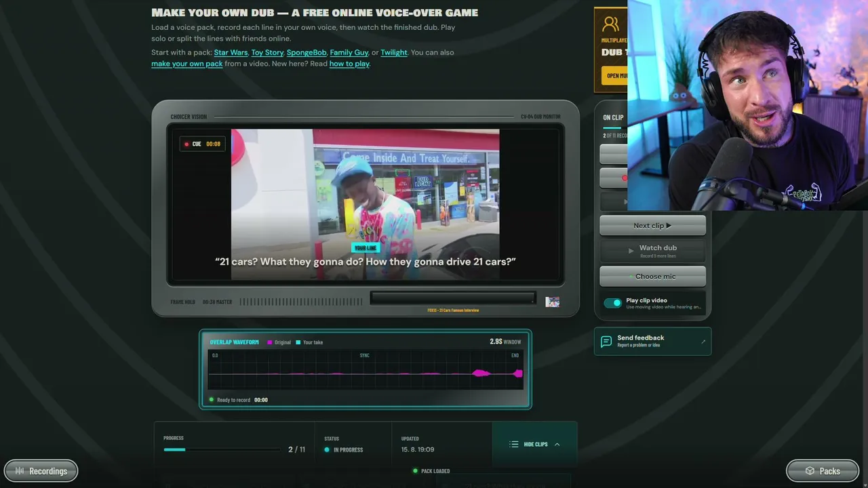Click the 'YOUR LINE' label in the video
The width and height of the screenshot is (868, 488).
366,248
